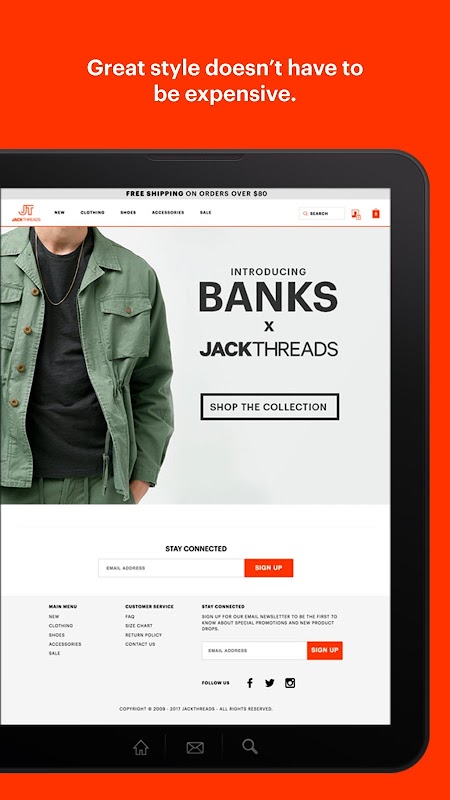
Task: Open the SHOES header menu
Action: click(x=128, y=212)
